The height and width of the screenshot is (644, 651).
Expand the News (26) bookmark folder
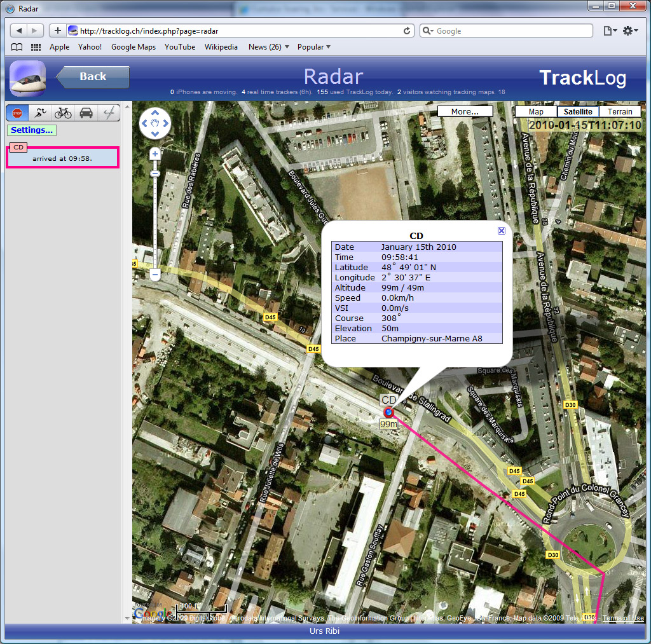[x=269, y=47]
